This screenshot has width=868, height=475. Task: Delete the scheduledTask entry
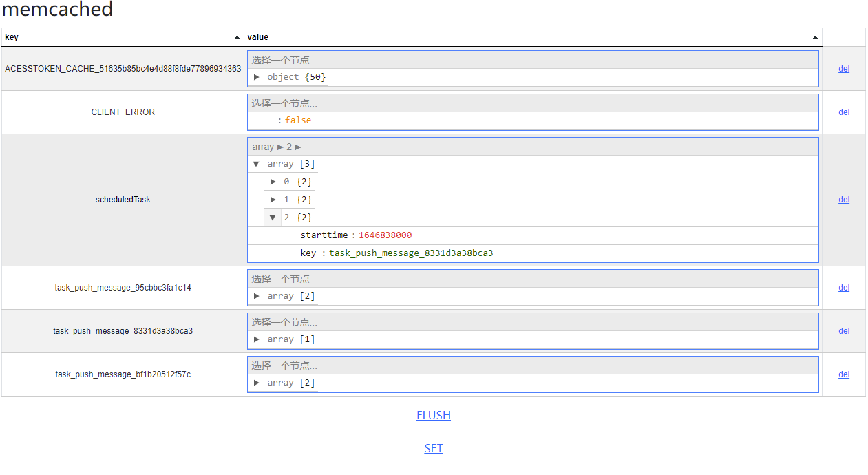(844, 200)
